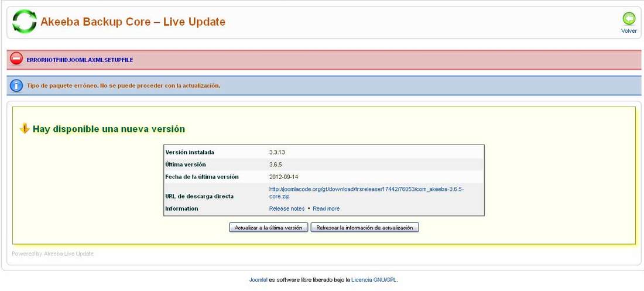Screen dimensions: 644x291
Task: Click the Akeeba Backup Core – Live Update title
Action: pos(133,22)
